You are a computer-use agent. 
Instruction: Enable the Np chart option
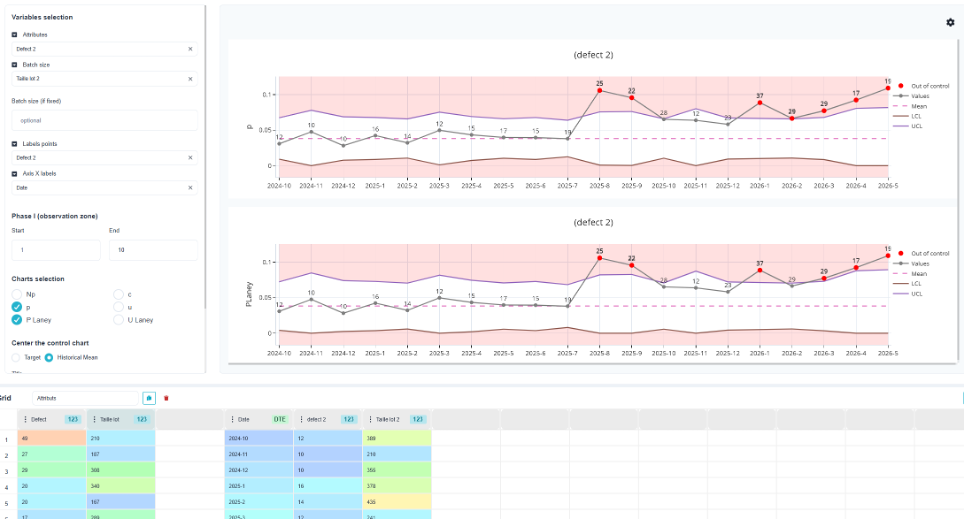tap(17, 294)
